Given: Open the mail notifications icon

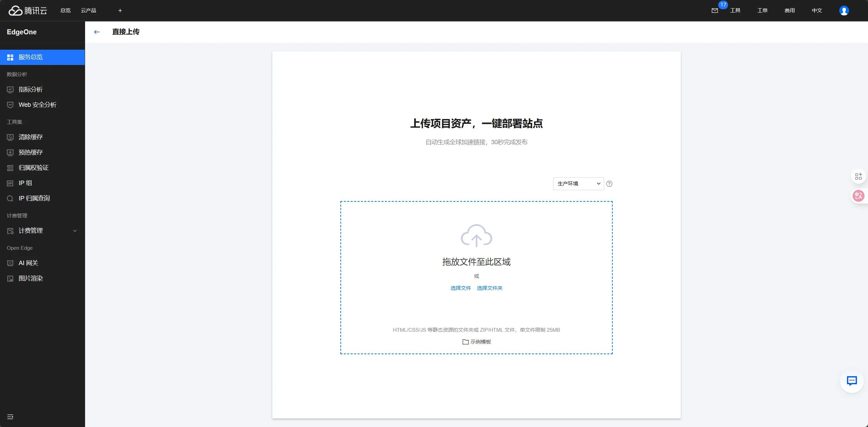Looking at the screenshot, I should pyautogui.click(x=714, y=11).
